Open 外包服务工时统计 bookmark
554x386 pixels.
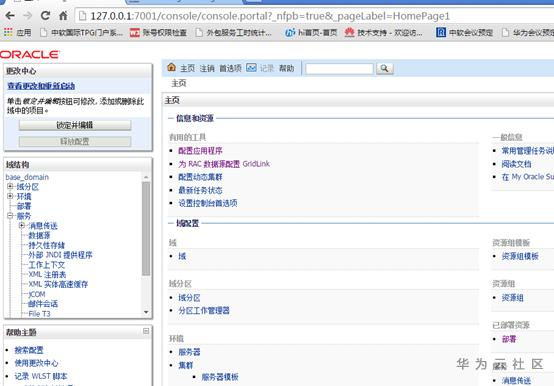(234, 33)
